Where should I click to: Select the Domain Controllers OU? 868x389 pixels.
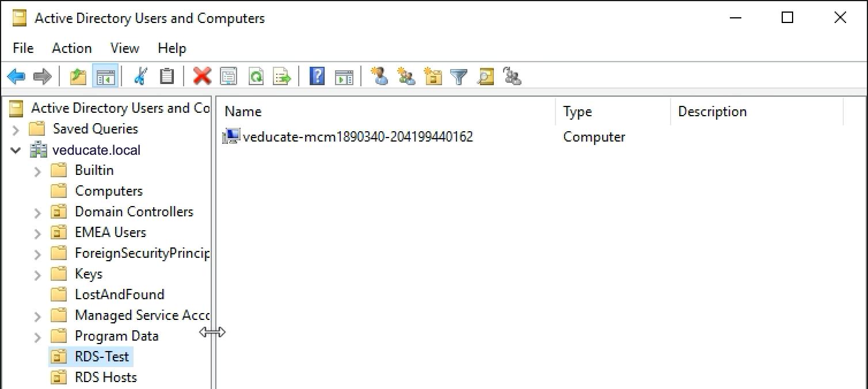coord(134,212)
